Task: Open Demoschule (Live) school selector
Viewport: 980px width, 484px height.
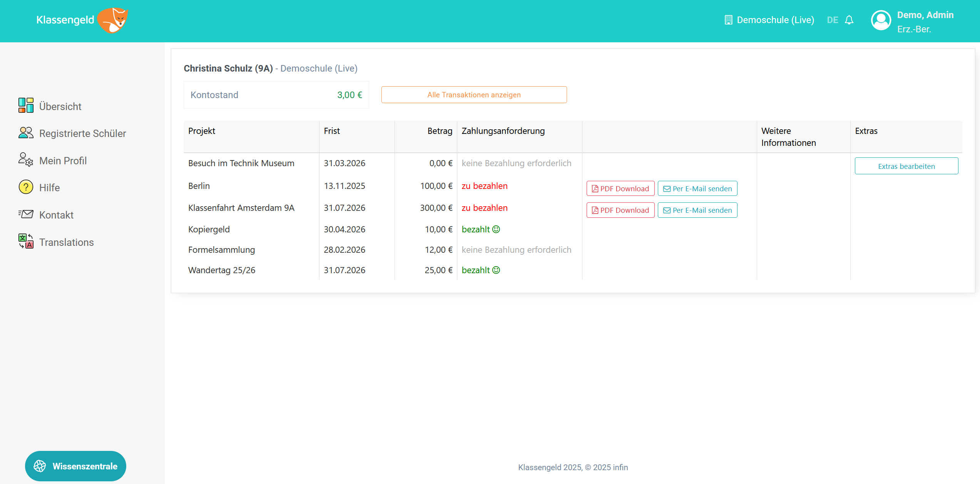Action: [x=775, y=20]
